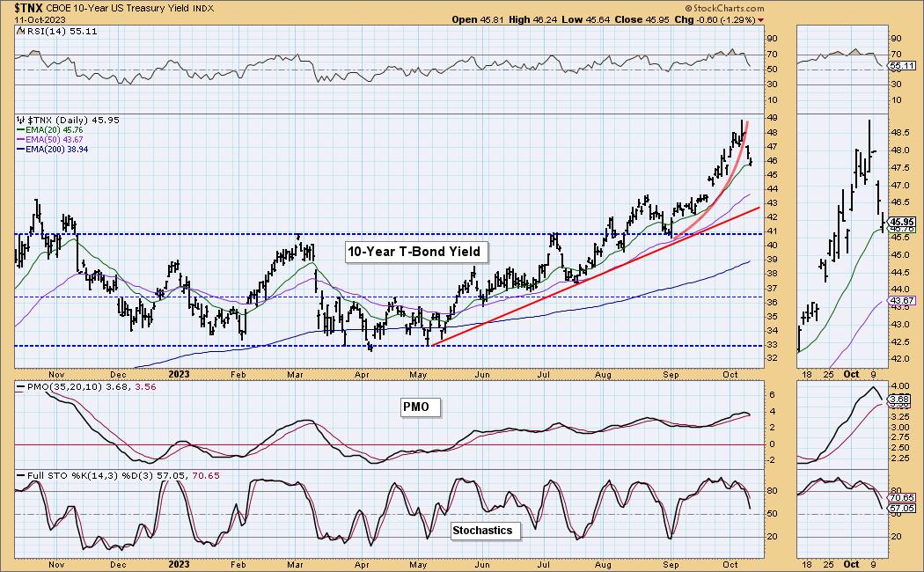This screenshot has height=572, width=924.
Task: Click the boxed '3.68' PMO value tag
Action: (x=900, y=399)
